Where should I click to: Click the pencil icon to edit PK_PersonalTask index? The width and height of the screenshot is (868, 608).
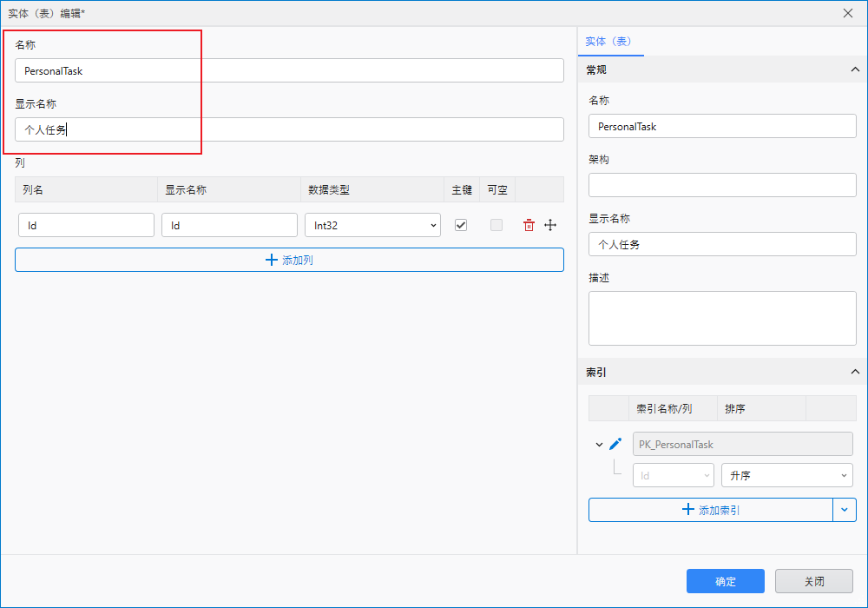(x=616, y=443)
